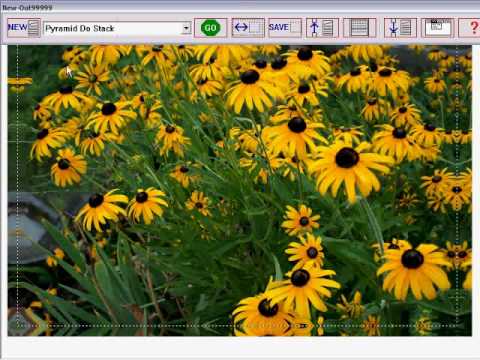
Task: Click the NEW stack button
Action: (x=24, y=28)
